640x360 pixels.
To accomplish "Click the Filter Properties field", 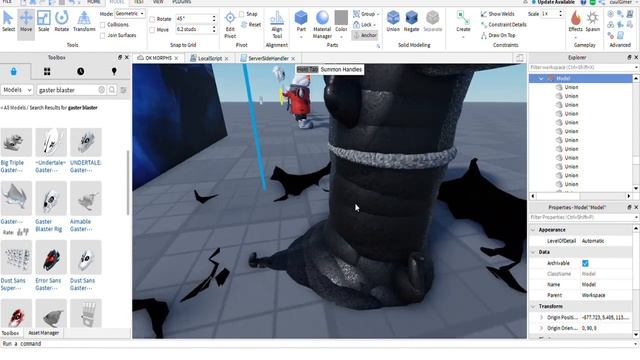I will tap(581, 218).
